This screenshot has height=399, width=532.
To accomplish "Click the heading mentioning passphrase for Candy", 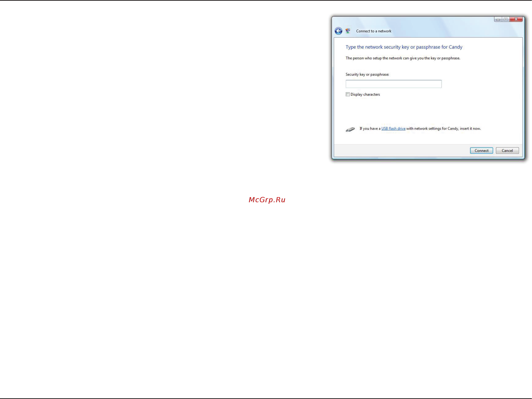I will coord(404,47).
